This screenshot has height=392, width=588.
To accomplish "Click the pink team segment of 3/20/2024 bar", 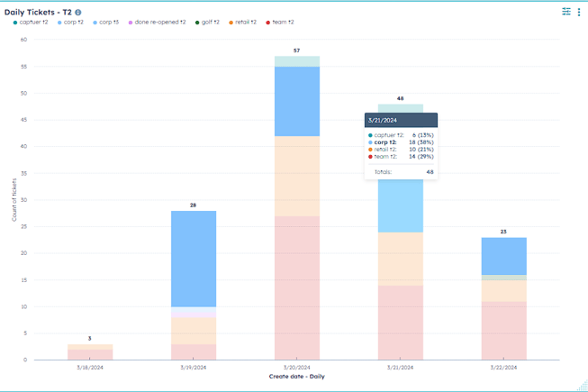I will (x=296, y=287).
